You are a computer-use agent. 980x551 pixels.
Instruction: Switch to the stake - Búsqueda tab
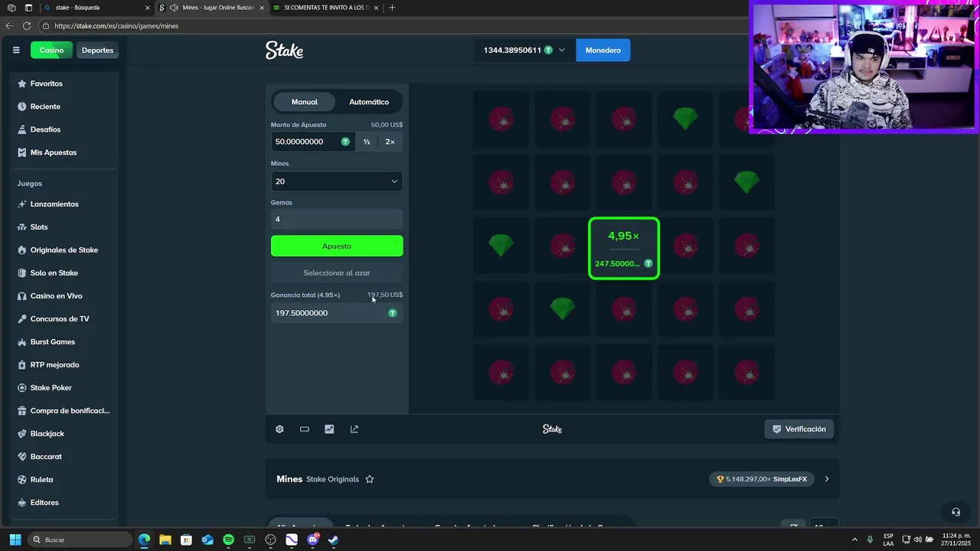pos(95,8)
